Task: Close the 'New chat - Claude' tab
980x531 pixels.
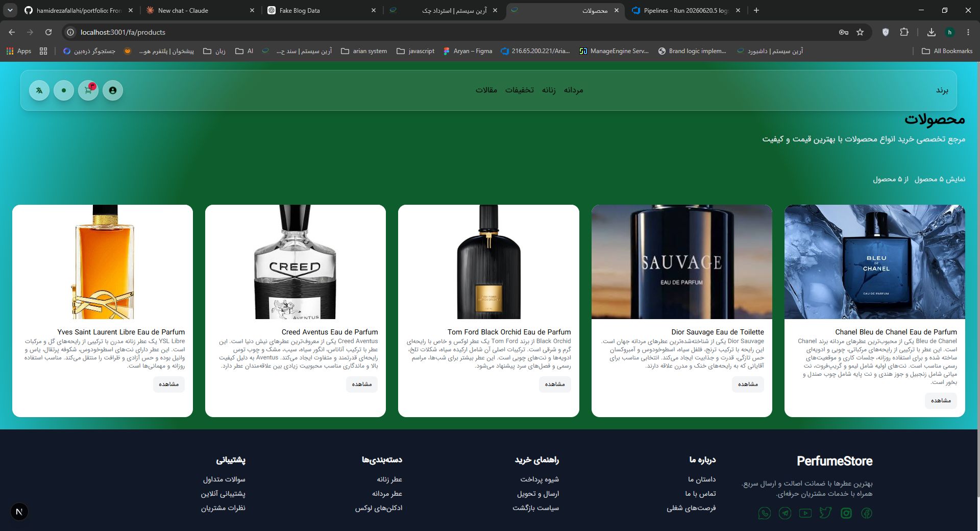Action: [x=252, y=10]
